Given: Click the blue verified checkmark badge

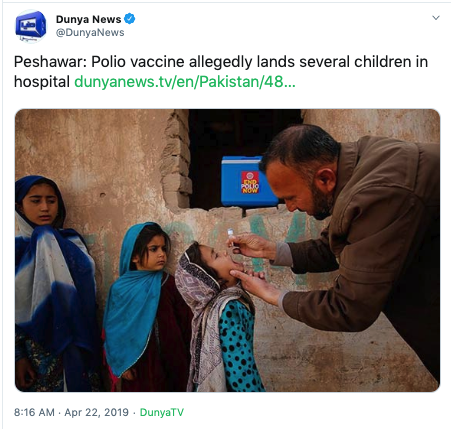Looking at the screenshot, I should click(x=130, y=19).
